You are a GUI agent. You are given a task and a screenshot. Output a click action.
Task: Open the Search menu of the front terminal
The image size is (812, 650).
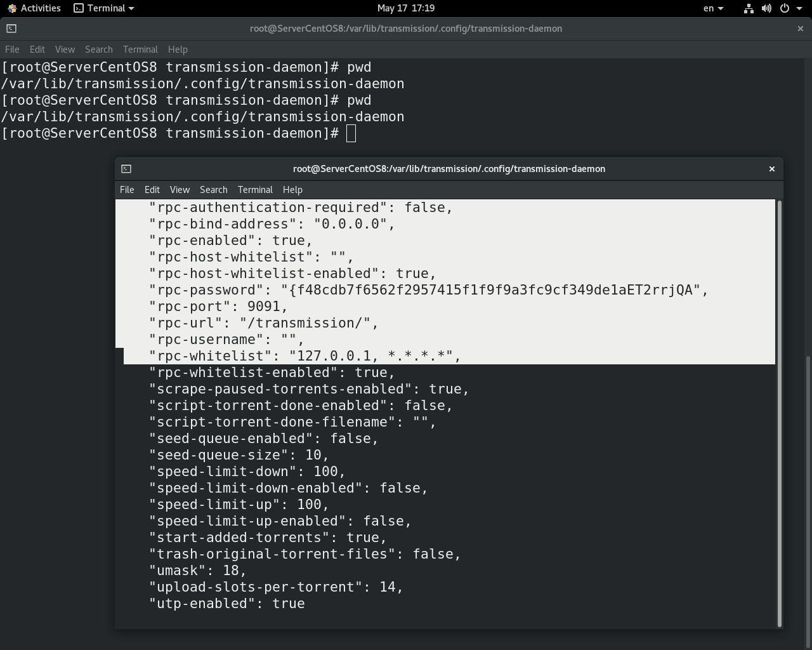[213, 189]
